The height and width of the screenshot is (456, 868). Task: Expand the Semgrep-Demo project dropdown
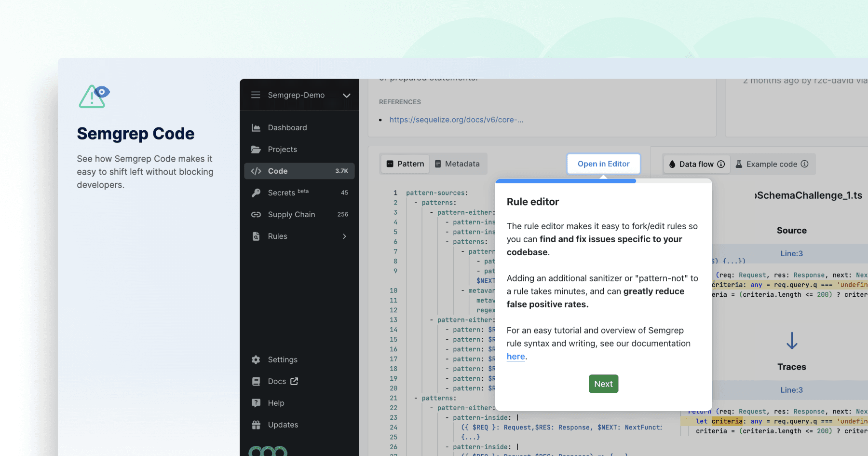(x=347, y=96)
